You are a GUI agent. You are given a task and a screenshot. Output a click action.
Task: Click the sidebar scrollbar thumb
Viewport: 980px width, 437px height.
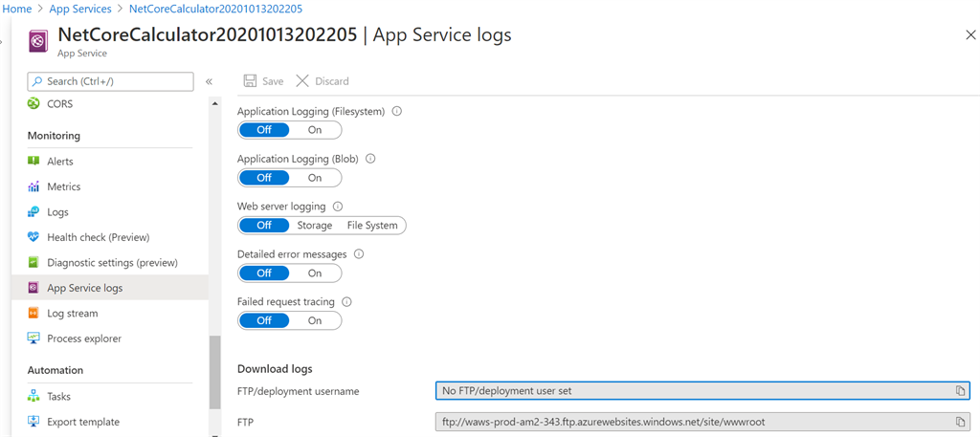[215, 372]
